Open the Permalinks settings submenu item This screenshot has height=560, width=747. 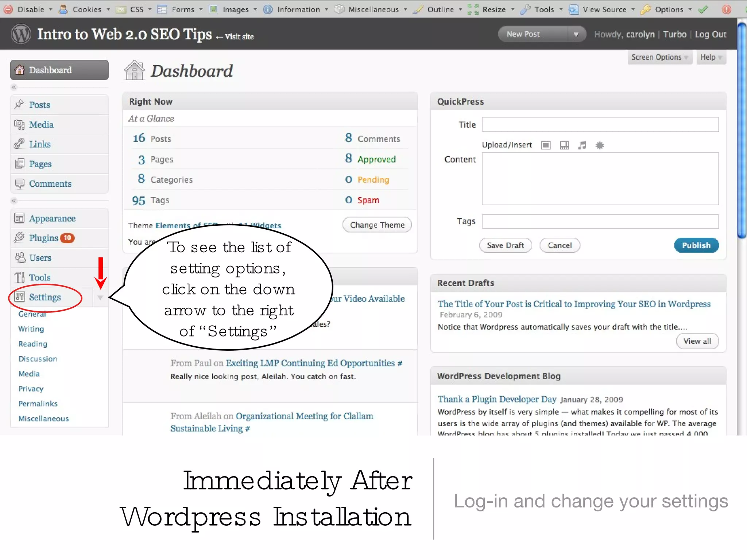click(38, 404)
